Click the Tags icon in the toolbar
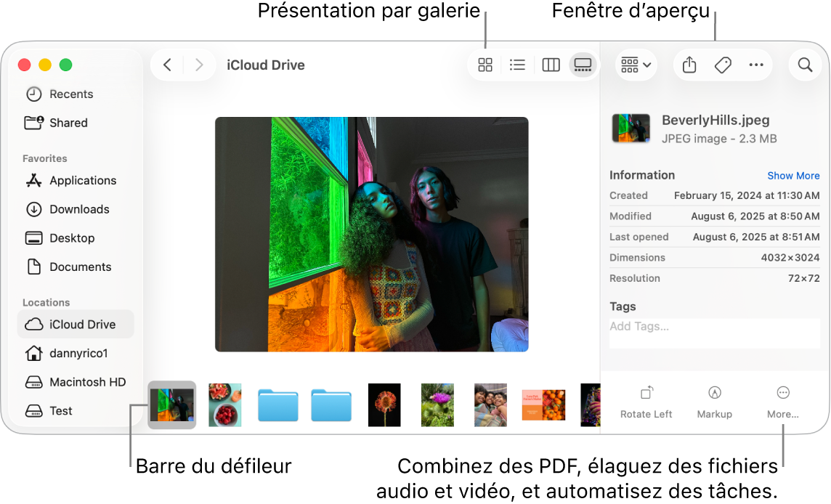The width and height of the screenshot is (831, 504). pyautogui.click(x=723, y=65)
